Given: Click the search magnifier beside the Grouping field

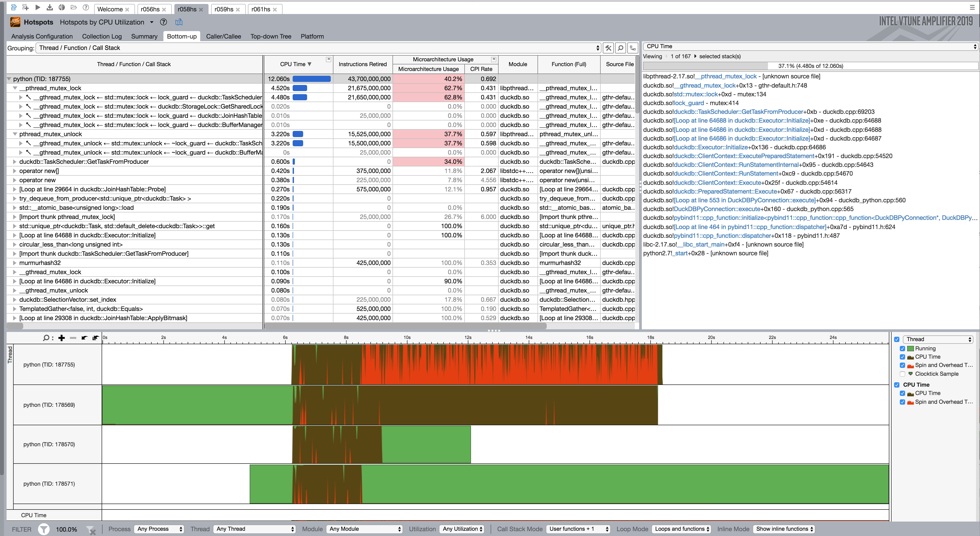Looking at the screenshot, I should click(x=621, y=48).
